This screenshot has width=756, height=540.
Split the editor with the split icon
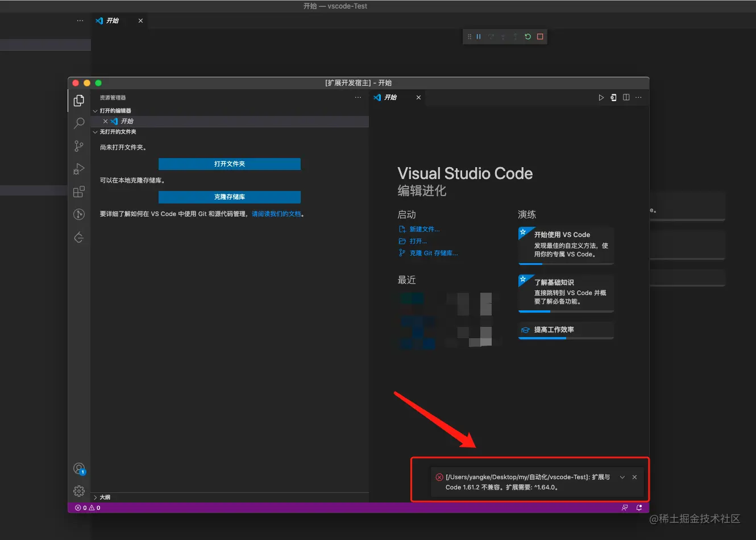click(626, 98)
